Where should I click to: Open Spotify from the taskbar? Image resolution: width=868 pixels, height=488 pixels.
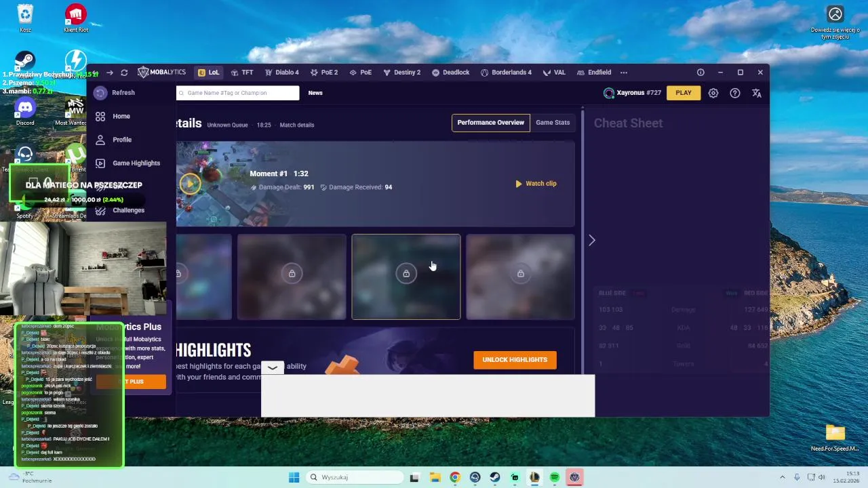coord(555,477)
